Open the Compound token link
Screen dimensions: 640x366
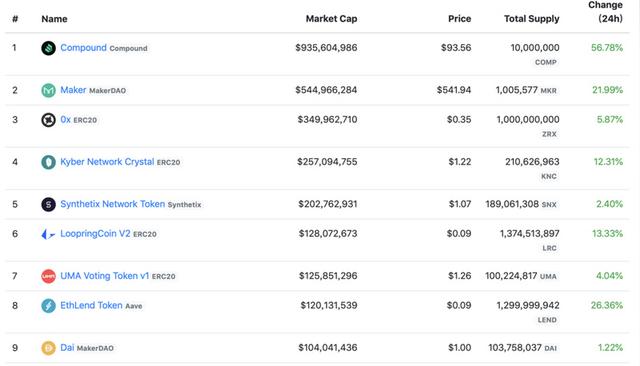pos(83,48)
